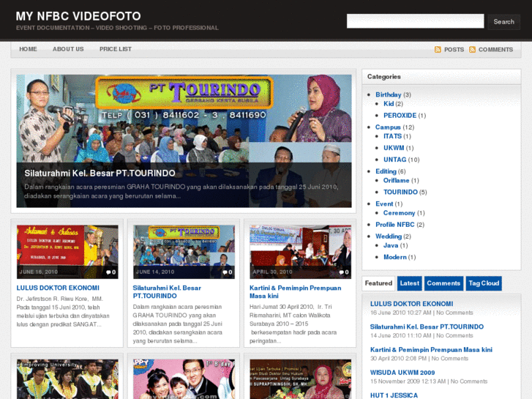Open the Ujian Terbuka Promosi post thumbnail

(x=301, y=379)
